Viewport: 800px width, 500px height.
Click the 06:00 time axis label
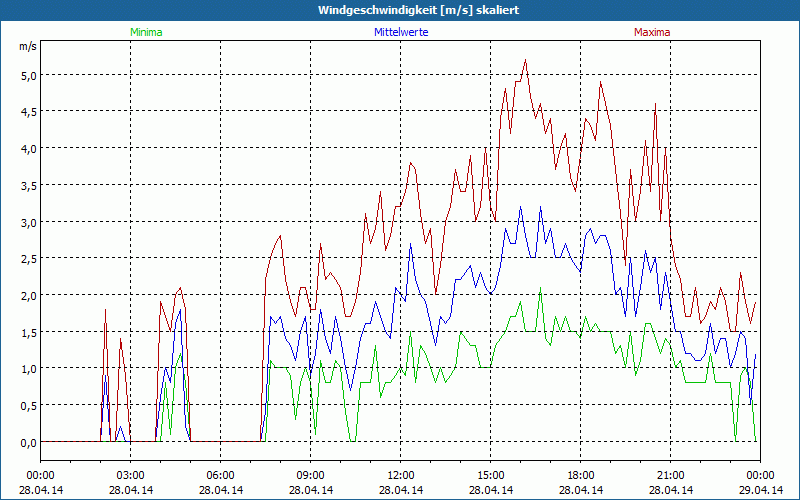[220, 476]
